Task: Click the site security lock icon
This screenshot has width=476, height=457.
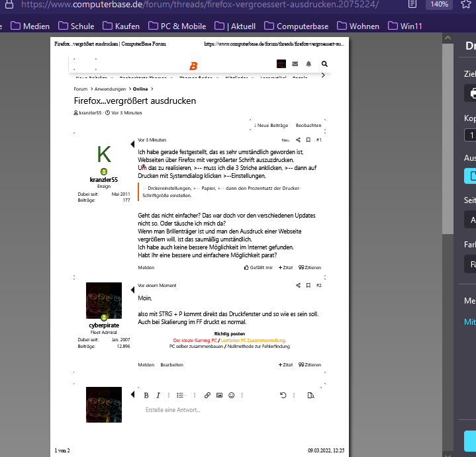Action: pyautogui.click(x=9, y=4)
